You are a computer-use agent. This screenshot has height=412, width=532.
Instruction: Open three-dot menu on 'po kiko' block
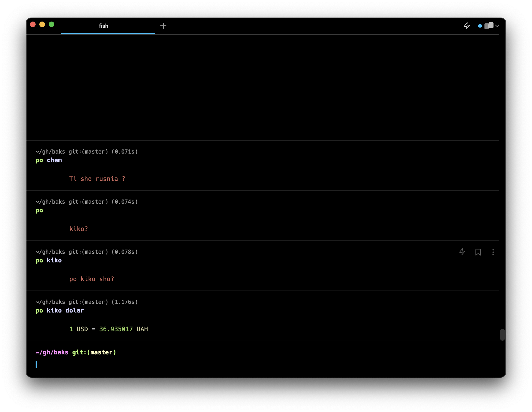point(493,252)
